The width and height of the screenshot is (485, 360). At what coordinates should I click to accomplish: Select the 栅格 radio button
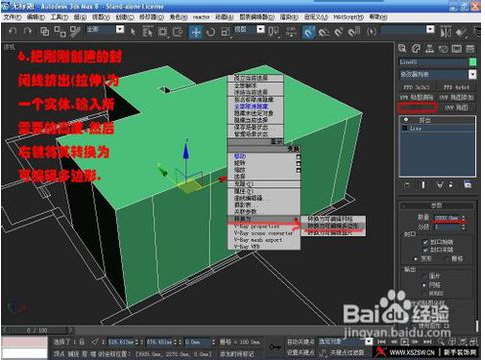446,259
